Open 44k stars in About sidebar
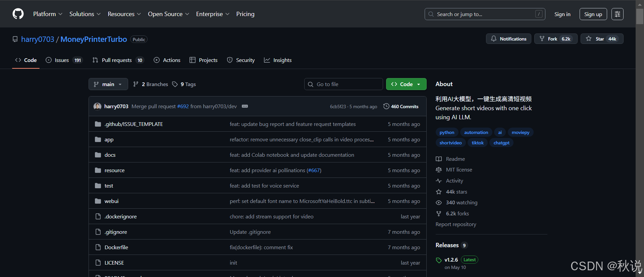Image resolution: width=644 pixels, height=277 pixels. click(x=451, y=192)
